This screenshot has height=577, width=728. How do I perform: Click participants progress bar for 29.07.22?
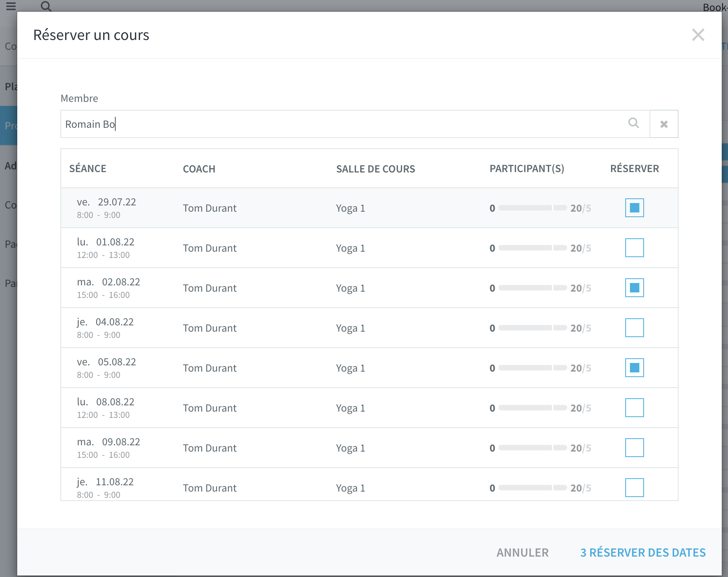533,208
